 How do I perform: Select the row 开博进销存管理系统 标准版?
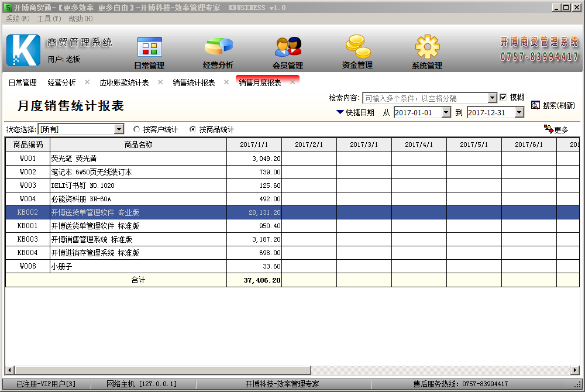point(292,253)
